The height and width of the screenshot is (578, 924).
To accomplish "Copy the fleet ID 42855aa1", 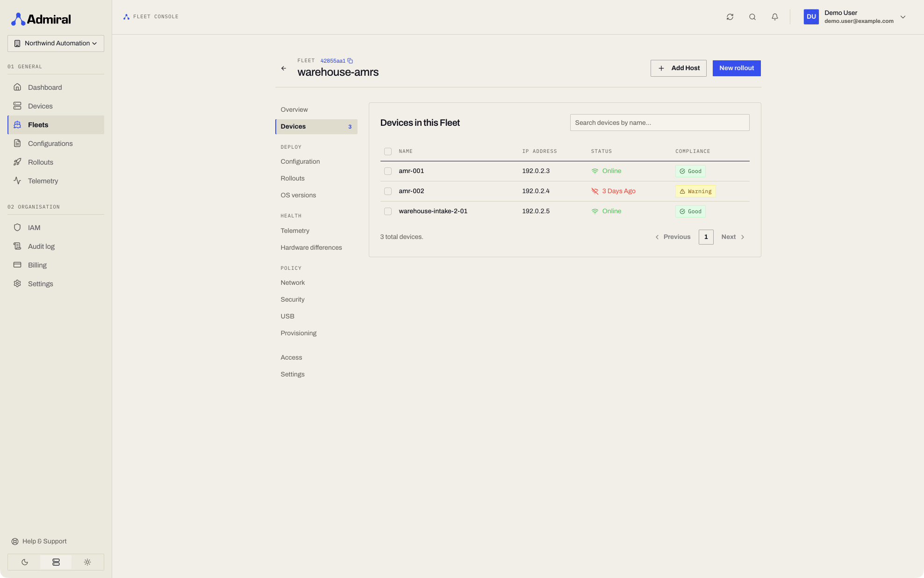I will tap(350, 61).
